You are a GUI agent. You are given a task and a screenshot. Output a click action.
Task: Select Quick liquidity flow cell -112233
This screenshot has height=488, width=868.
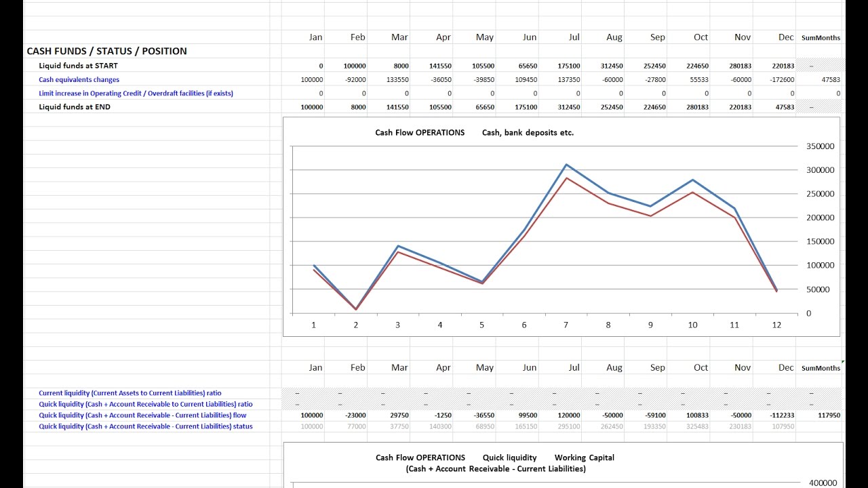coord(781,415)
